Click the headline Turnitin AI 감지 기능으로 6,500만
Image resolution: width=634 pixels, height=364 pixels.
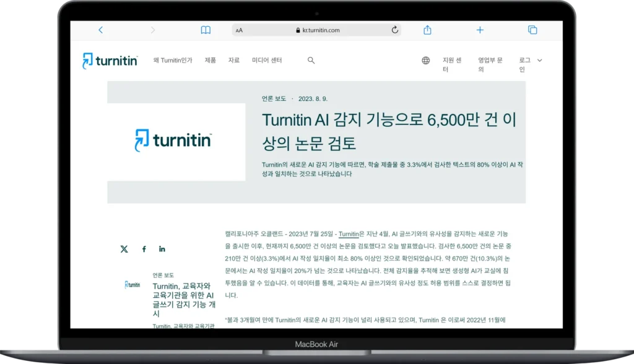point(389,131)
